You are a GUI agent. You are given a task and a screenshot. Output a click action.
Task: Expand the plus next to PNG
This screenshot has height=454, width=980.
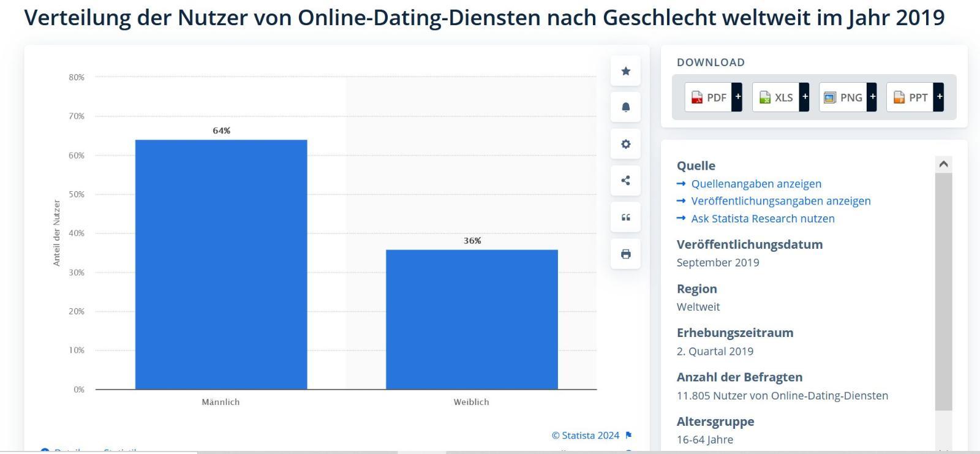point(872,97)
